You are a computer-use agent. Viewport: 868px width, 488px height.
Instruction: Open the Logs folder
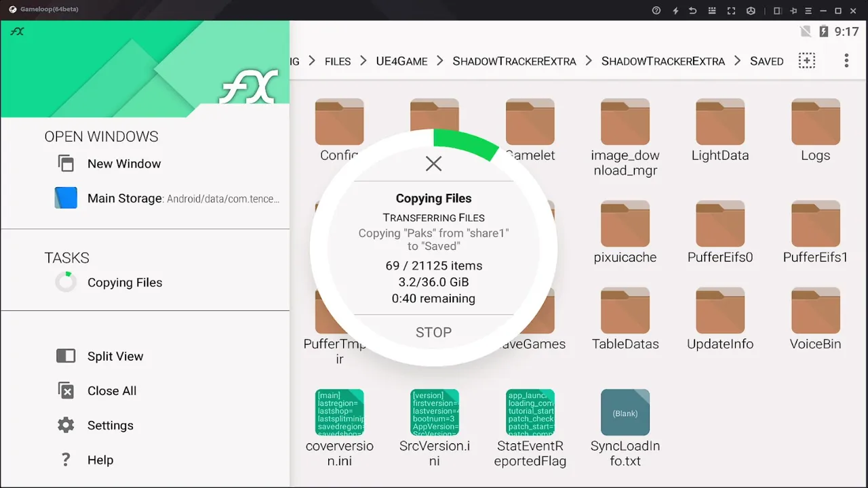[x=815, y=131]
